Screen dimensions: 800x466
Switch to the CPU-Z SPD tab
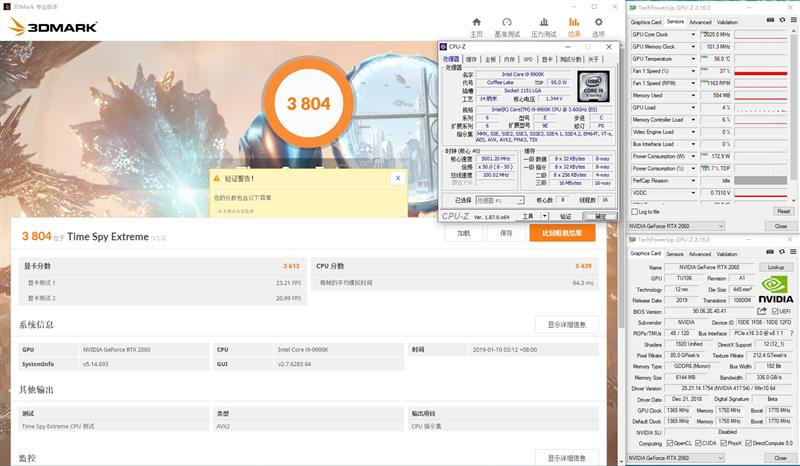(528, 59)
